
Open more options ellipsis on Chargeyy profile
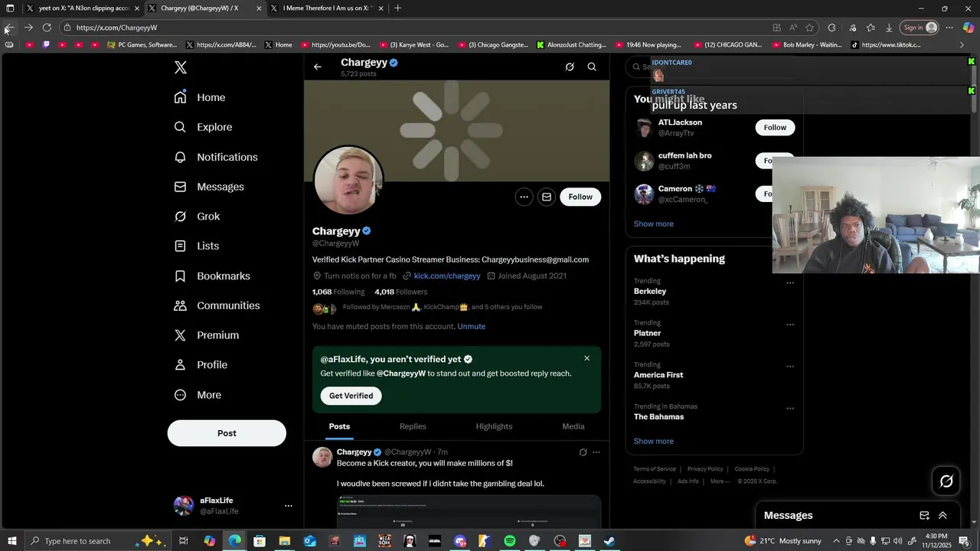pyautogui.click(x=524, y=197)
